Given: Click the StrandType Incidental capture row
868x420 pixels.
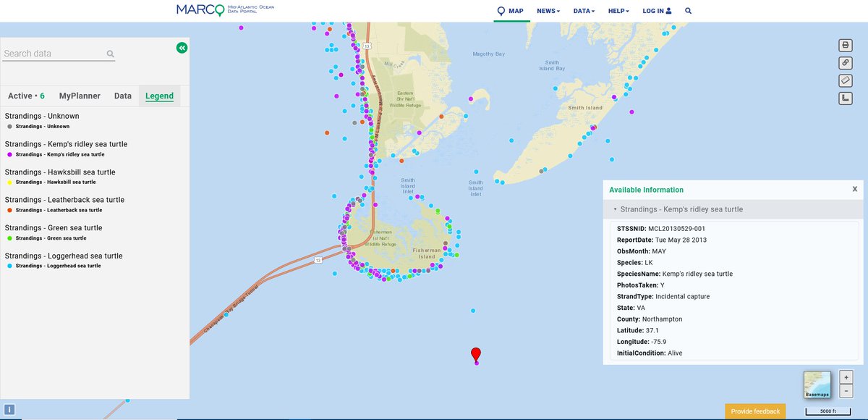Looking at the screenshot, I should point(663,296).
